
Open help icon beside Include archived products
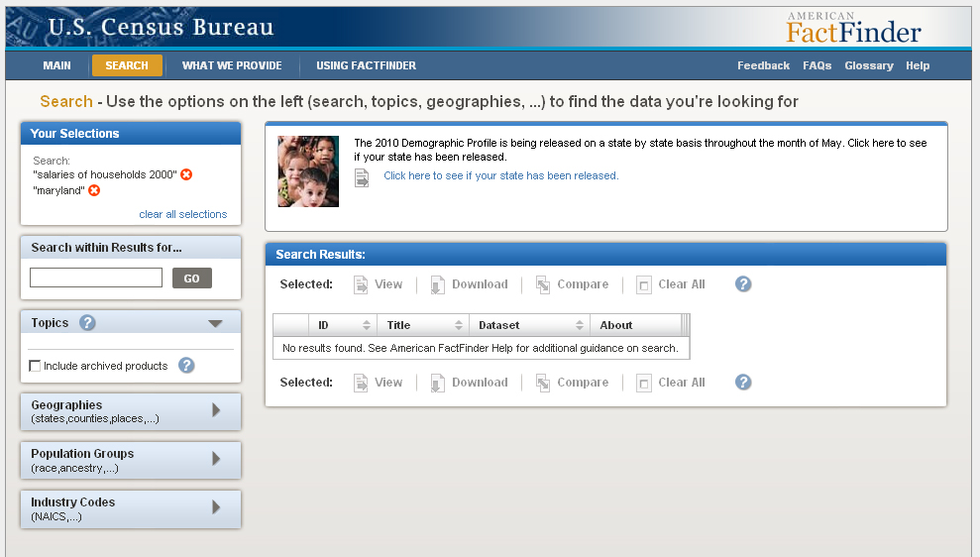186,365
